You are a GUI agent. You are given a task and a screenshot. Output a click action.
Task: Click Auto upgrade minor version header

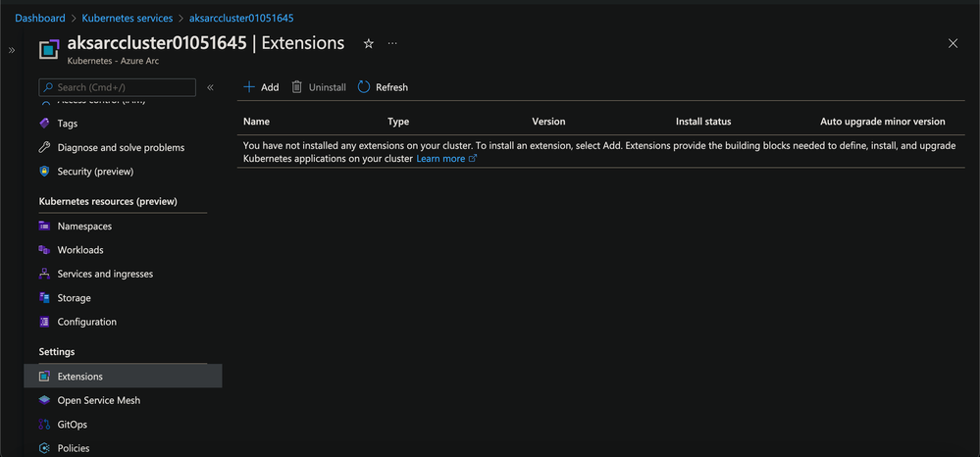pos(883,122)
